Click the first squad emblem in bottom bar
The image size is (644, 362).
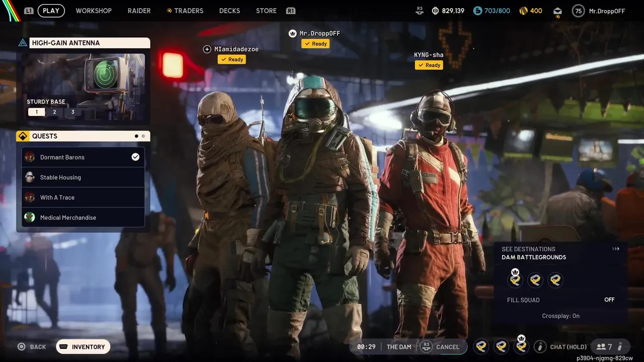[x=481, y=346]
